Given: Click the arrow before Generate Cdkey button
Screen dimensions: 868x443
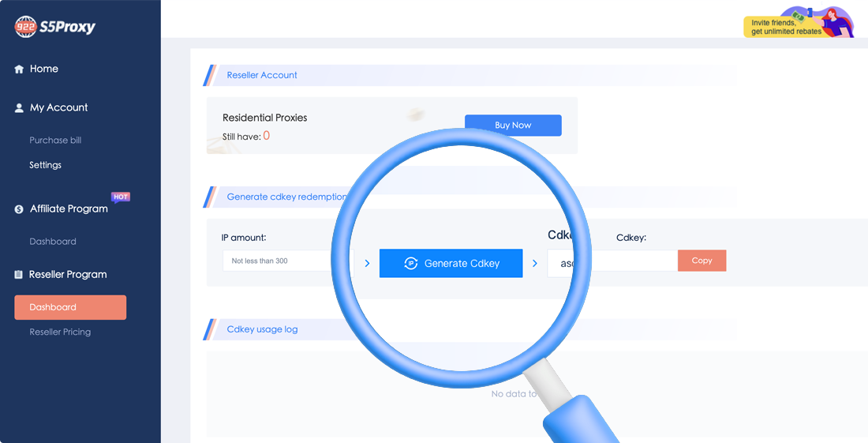Looking at the screenshot, I should 367,264.
